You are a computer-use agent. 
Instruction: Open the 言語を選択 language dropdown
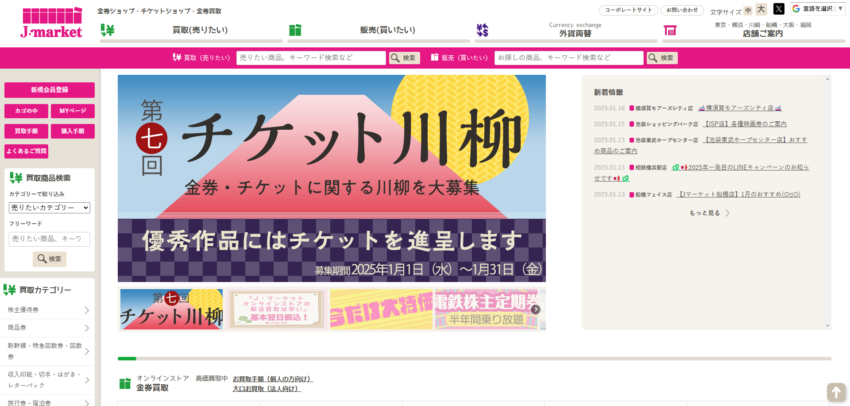click(x=817, y=9)
